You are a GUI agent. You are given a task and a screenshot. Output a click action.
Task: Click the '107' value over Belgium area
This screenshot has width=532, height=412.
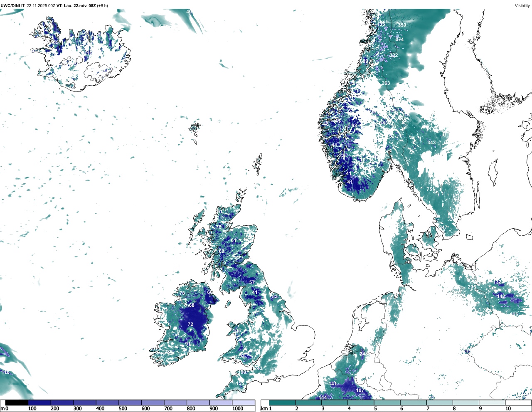pyautogui.click(x=360, y=390)
